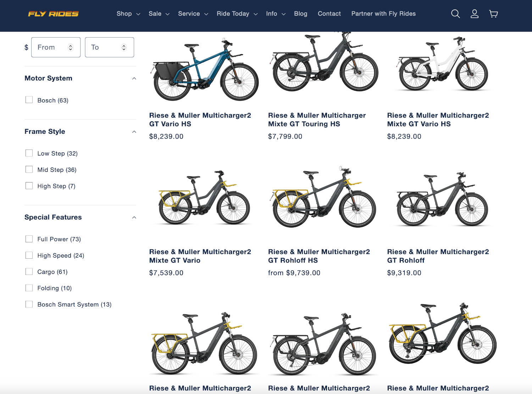The image size is (532, 394).
Task: Open the Ride Today menu
Action: pos(237,14)
